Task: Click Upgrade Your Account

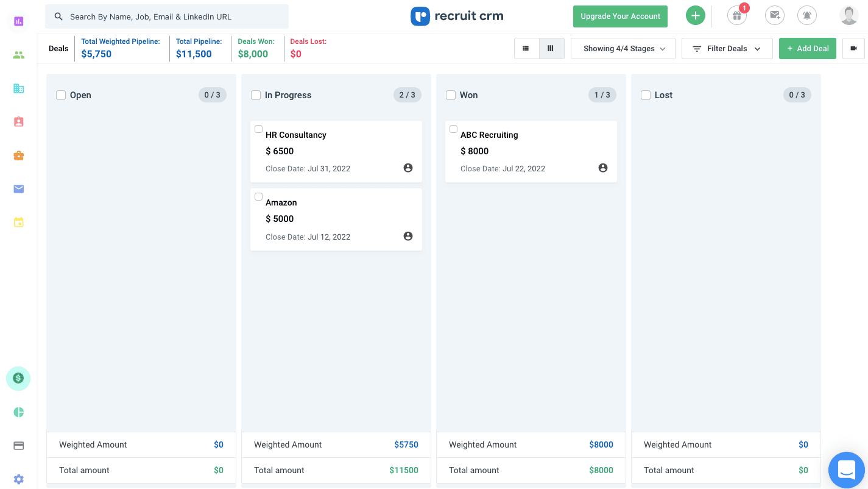Action: pyautogui.click(x=620, y=16)
